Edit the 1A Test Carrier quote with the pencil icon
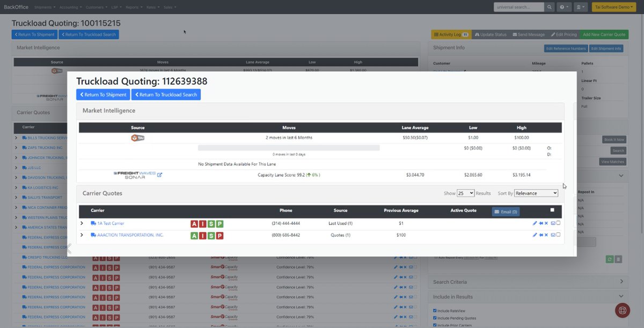This screenshot has width=644, height=328. point(535,223)
